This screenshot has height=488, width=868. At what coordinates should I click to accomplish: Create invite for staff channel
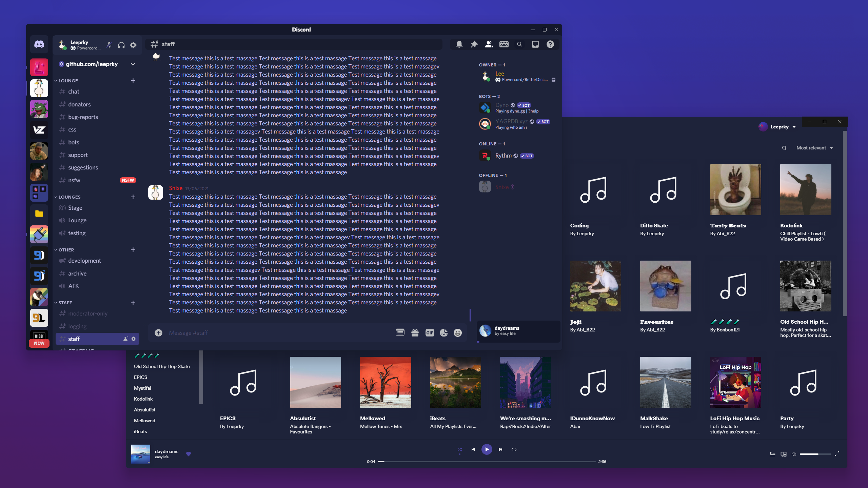tap(126, 339)
